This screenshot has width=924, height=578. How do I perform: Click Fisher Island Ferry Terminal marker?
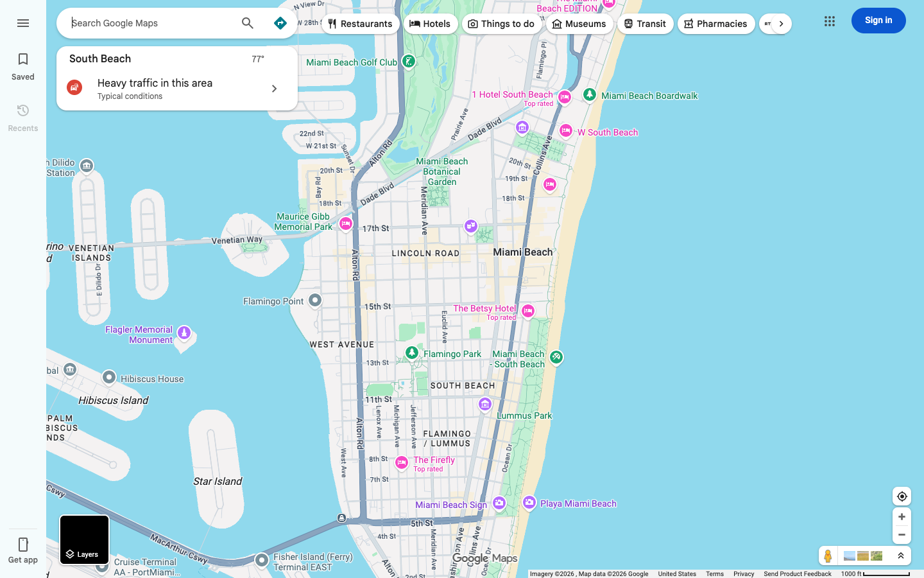pos(262,561)
